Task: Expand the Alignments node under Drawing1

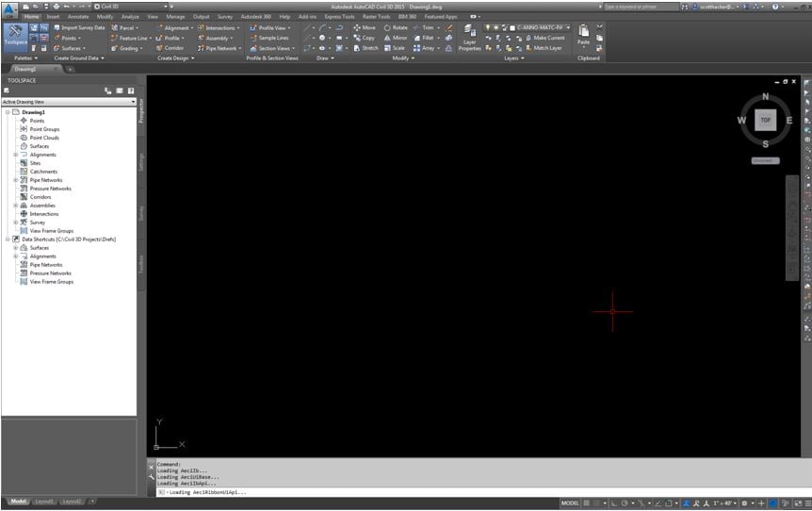Action: (x=15, y=155)
